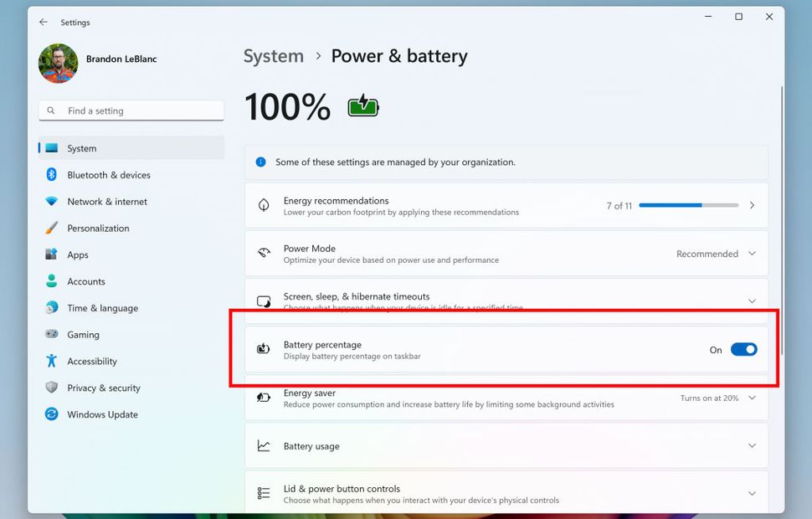Expand Screen, sleep, & hibernate timeouts
Viewport: 812px width, 519px height.
[x=750, y=301]
